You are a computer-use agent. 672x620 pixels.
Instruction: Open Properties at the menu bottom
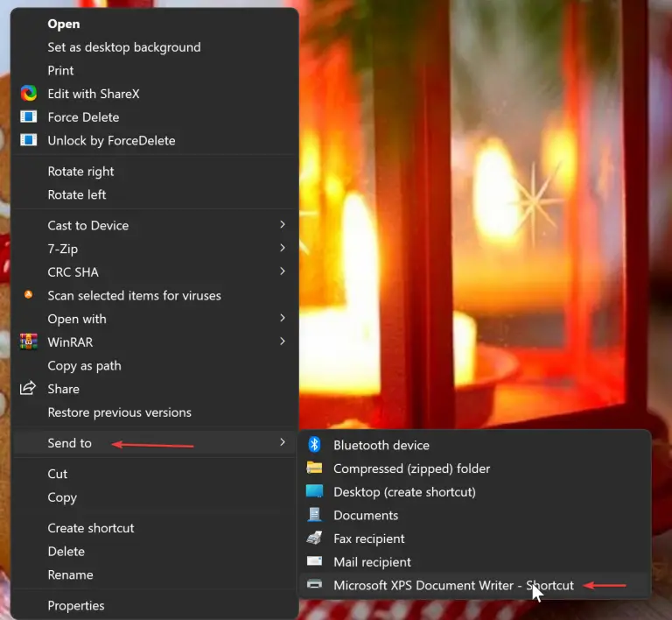tap(155, 605)
